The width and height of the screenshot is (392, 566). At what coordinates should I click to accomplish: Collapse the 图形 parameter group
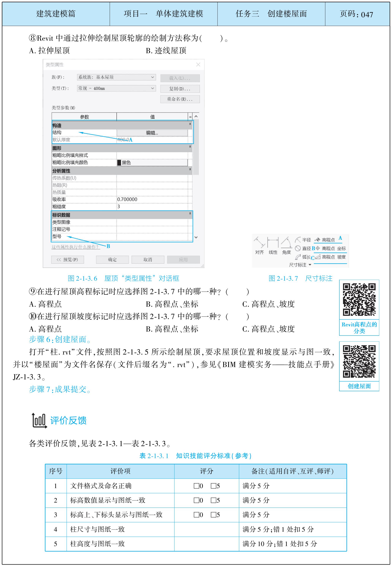pyautogui.click(x=190, y=147)
